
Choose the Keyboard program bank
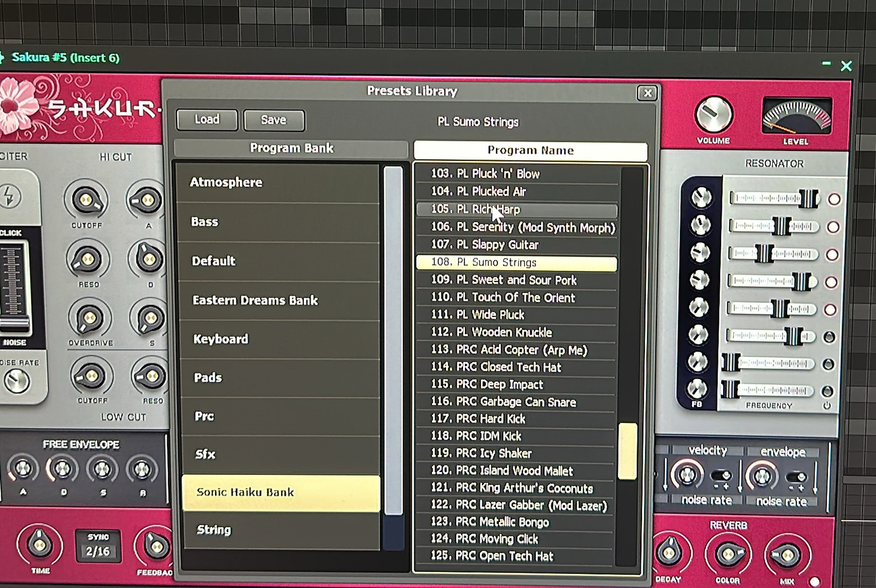point(279,339)
